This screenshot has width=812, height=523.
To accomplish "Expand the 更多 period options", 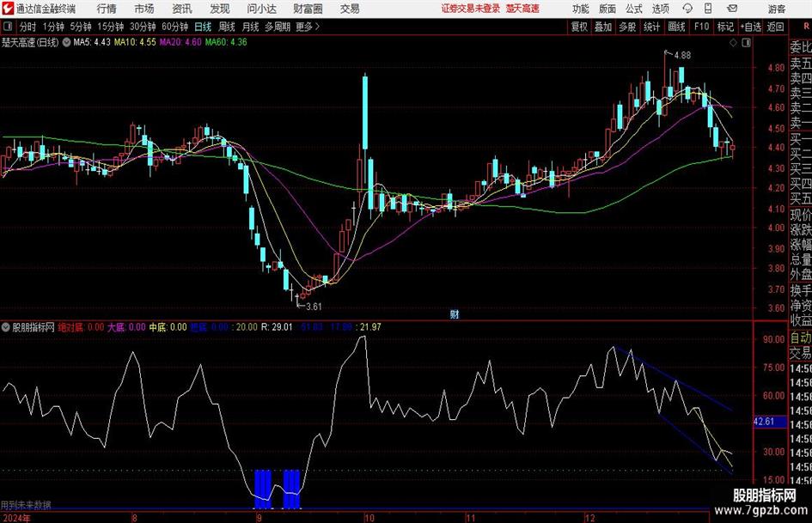I will [x=307, y=27].
